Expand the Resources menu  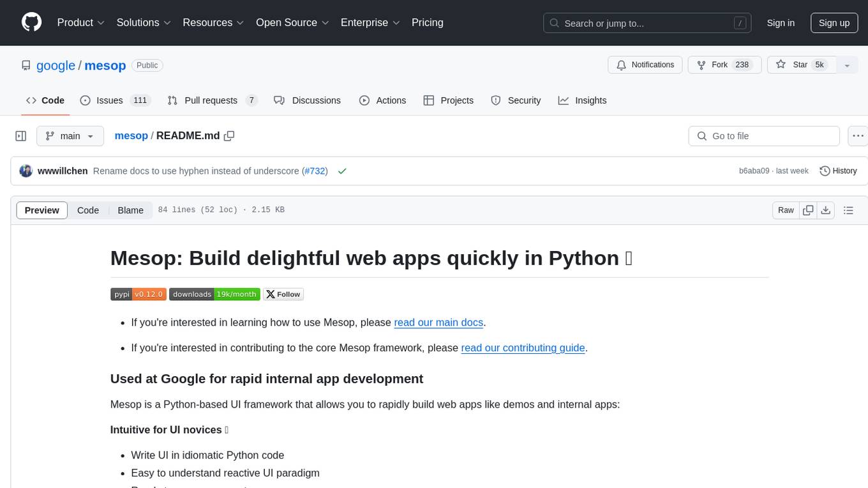(x=214, y=23)
